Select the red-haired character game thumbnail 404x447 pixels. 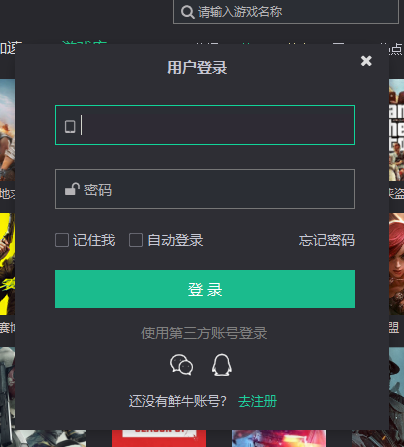pyautogui.click(x=396, y=264)
